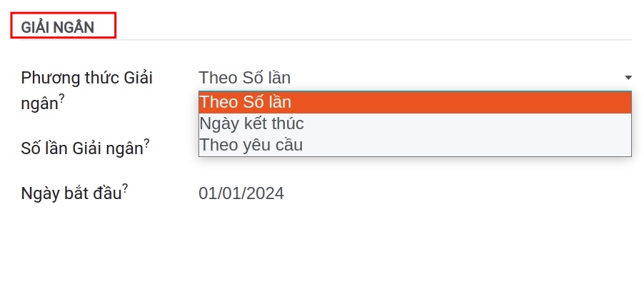Screen dimensions: 644x294
Task: Click the year 2024 in the date
Action: 266,193
